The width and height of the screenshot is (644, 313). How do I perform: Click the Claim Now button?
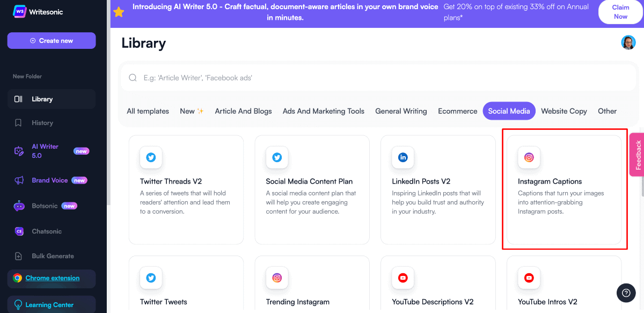(620, 12)
